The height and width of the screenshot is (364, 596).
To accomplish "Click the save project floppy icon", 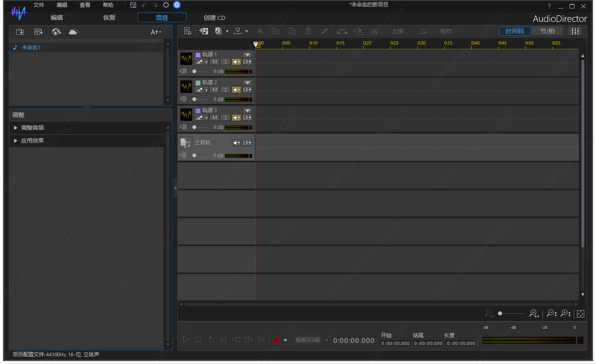I will tap(133, 5).
